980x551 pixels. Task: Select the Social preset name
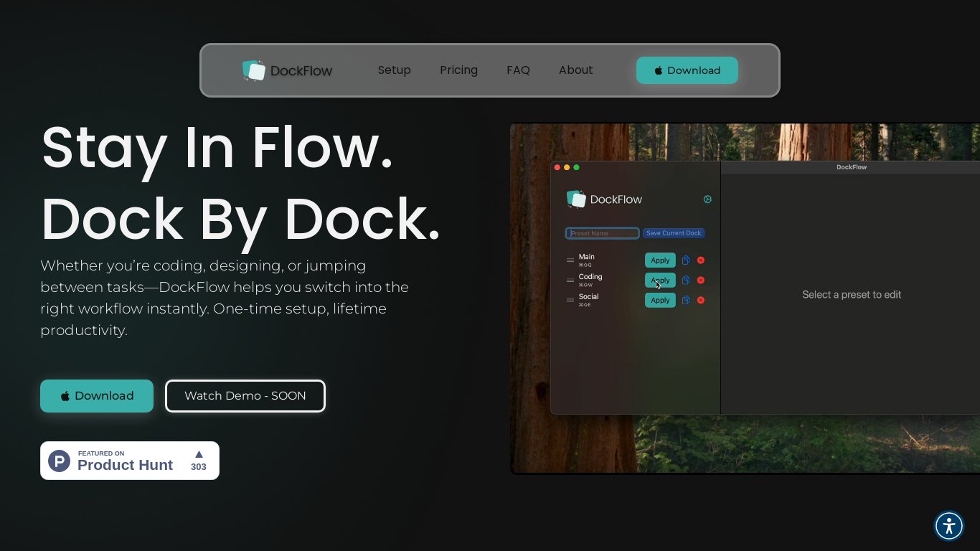(588, 296)
